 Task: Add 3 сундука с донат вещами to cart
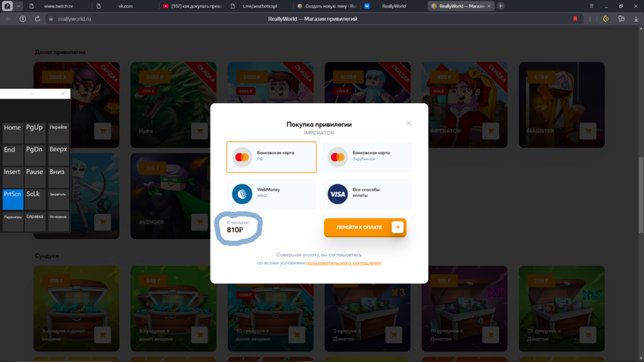coord(102,335)
